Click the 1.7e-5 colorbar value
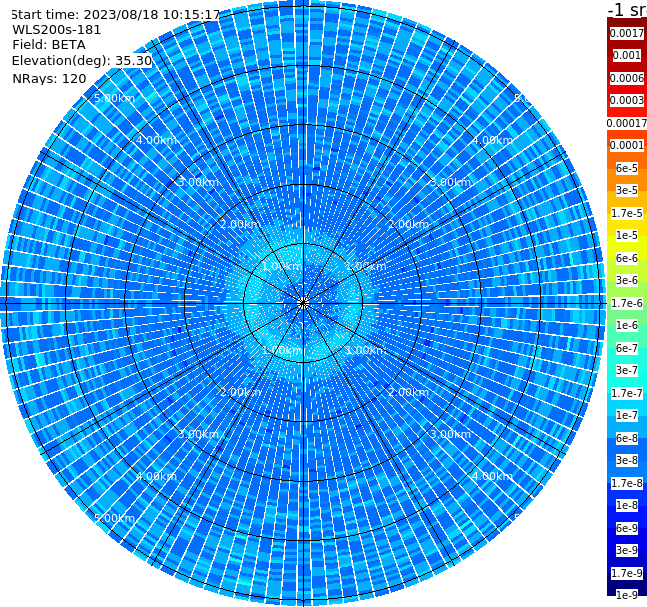This screenshot has width=647, height=607. click(627, 213)
